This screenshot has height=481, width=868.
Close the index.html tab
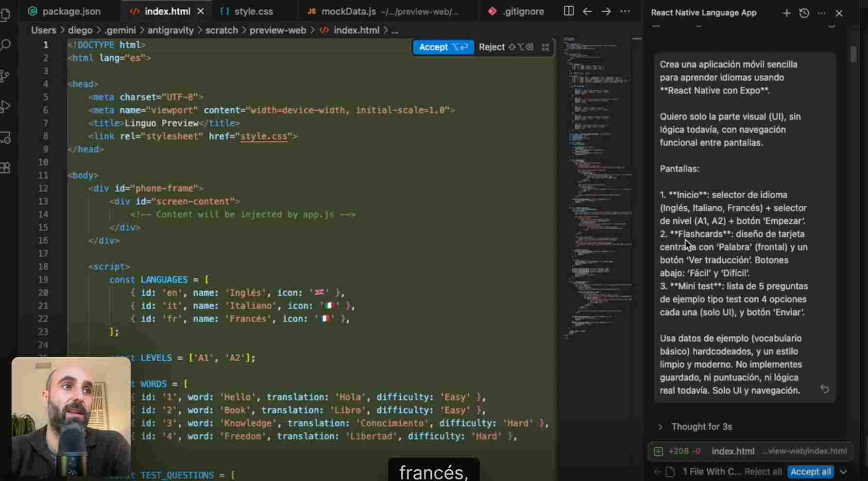pyautogui.click(x=201, y=11)
